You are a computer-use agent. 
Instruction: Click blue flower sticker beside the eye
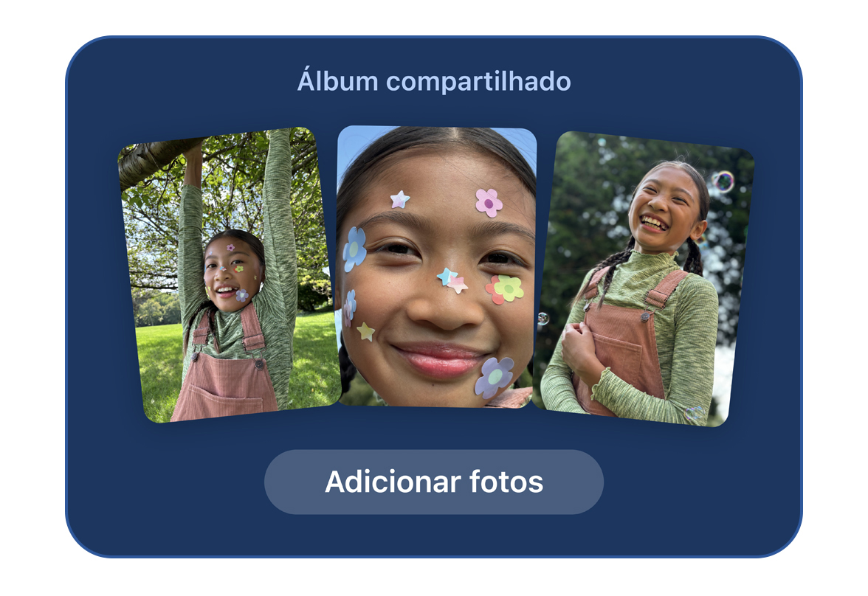coord(354,249)
